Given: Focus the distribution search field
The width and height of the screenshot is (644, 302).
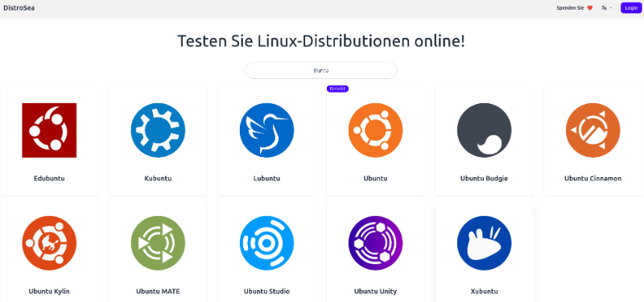Looking at the screenshot, I should [321, 70].
